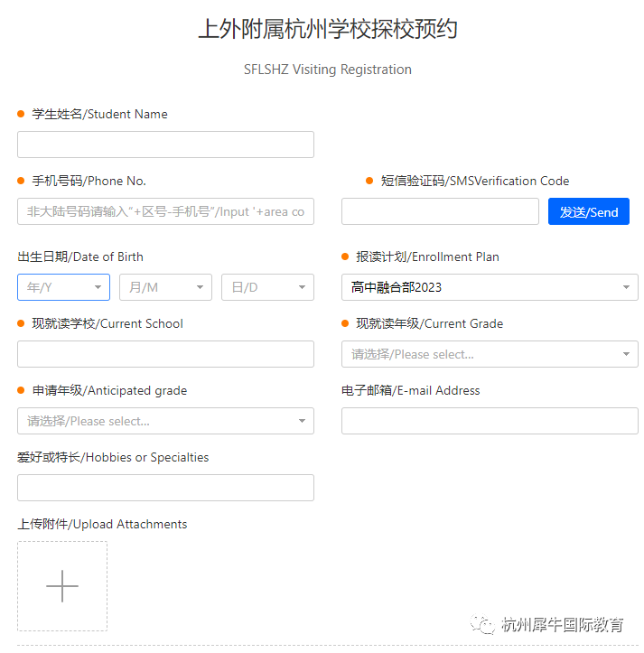Open the Anticipated grade dropdown
This screenshot has width=644, height=653.
point(165,421)
